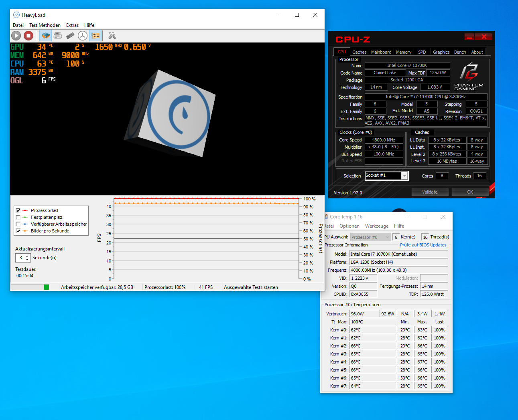Switch to Caches tab in CPU-Z

point(359,52)
